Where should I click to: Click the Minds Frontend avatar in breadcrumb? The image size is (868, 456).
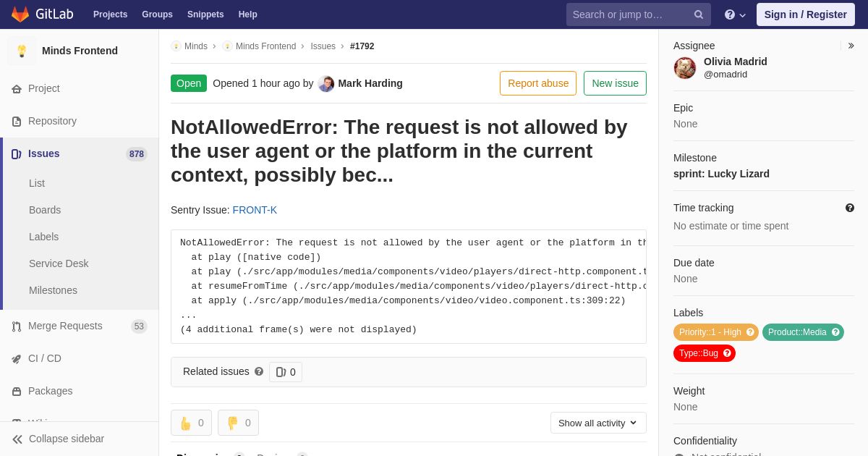pos(228,46)
